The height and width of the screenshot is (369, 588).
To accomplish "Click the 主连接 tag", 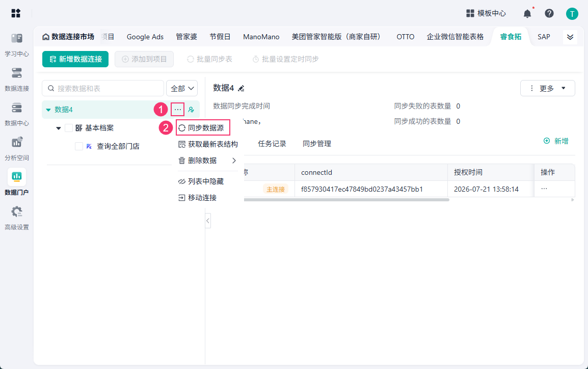I will coord(276,190).
